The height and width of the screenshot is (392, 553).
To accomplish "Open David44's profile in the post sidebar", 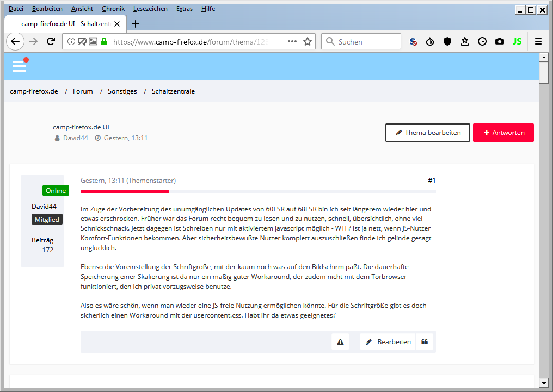I will [x=44, y=207].
